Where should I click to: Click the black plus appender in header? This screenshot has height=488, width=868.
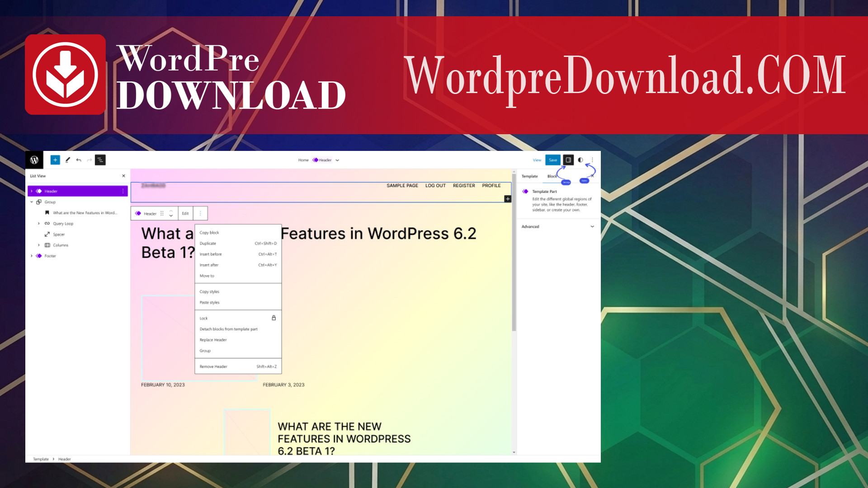pyautogui.click(x=508, y=199)
